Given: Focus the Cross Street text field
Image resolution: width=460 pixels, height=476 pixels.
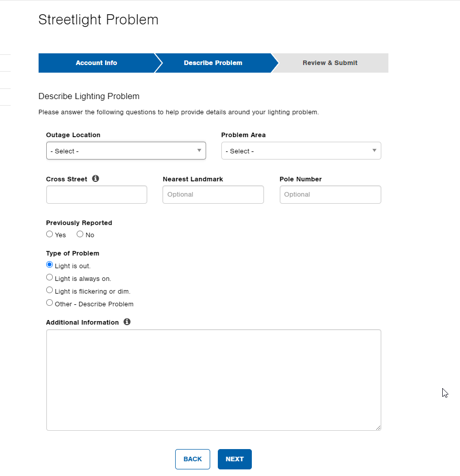Looking at the screenshot, I should 96,195.
